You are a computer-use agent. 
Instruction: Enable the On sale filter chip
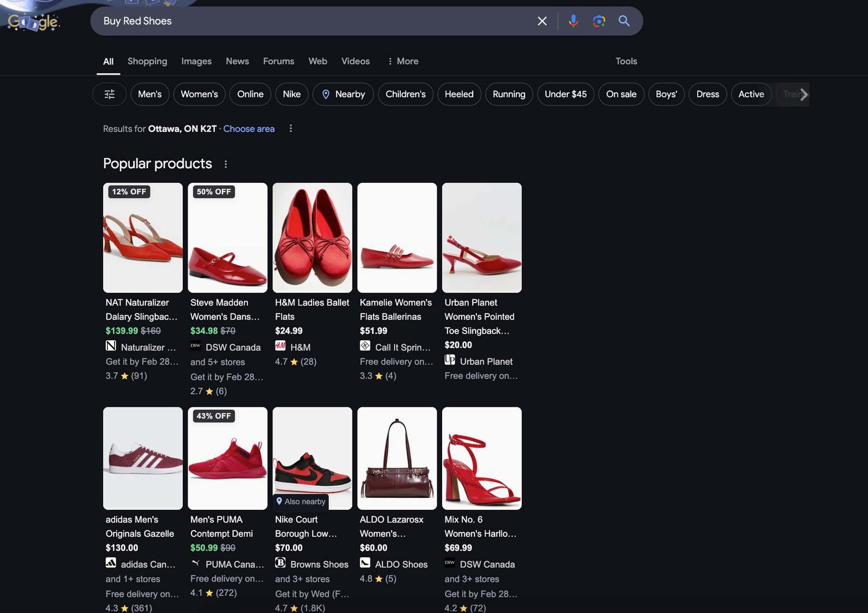click(x=621, y=94)
